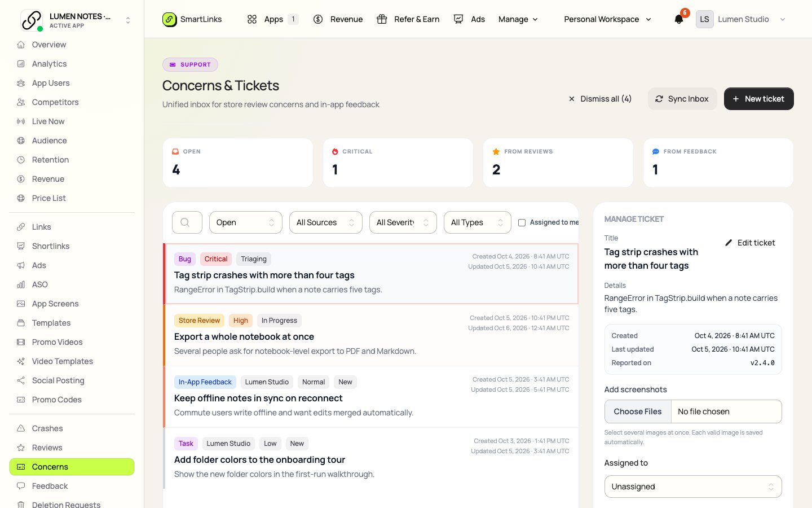The width and height of the screenshot is (812, 508).
Task: Click the SmartLinks logo icon
Action: click(170, 19)
